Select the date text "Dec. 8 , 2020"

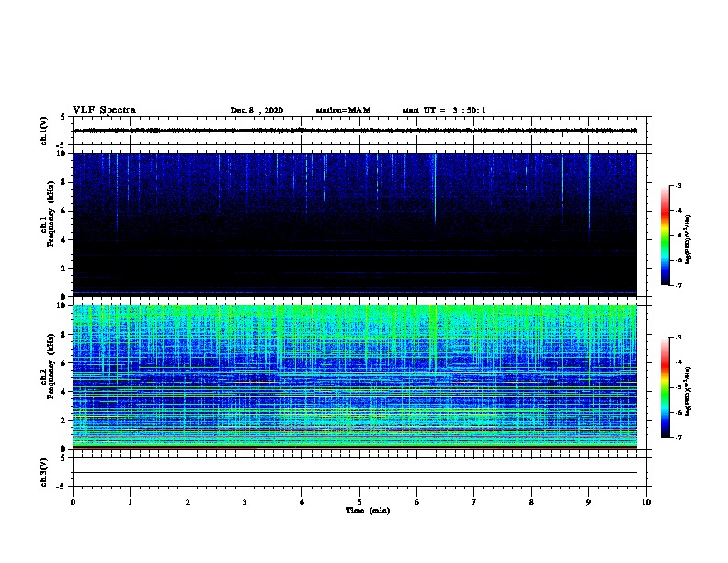[x=256, y=110]
